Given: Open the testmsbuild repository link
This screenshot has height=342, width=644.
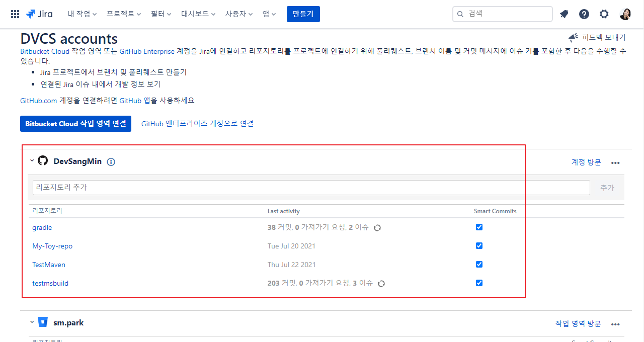Looking at the screenshot, I should point(50,284).
